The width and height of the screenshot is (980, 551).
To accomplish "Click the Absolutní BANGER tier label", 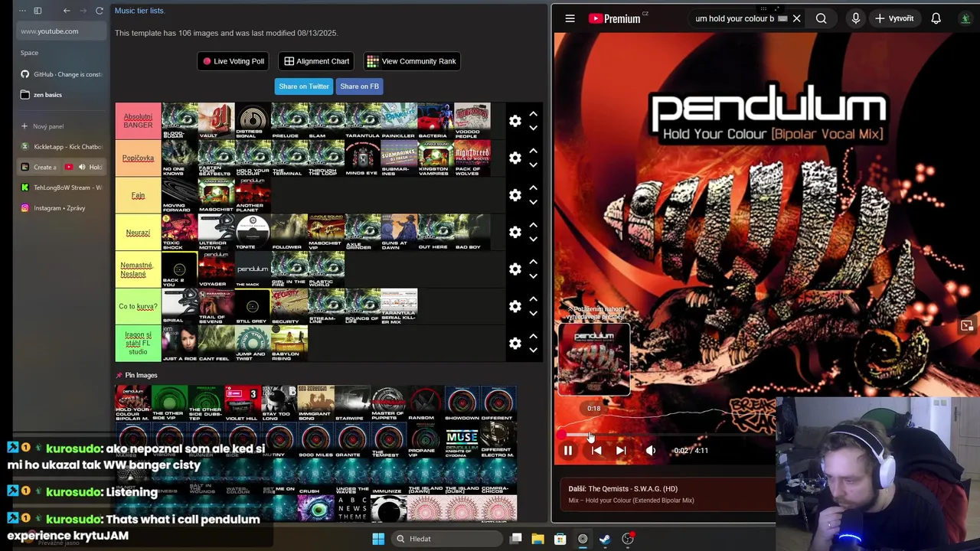I will (138, 121).
